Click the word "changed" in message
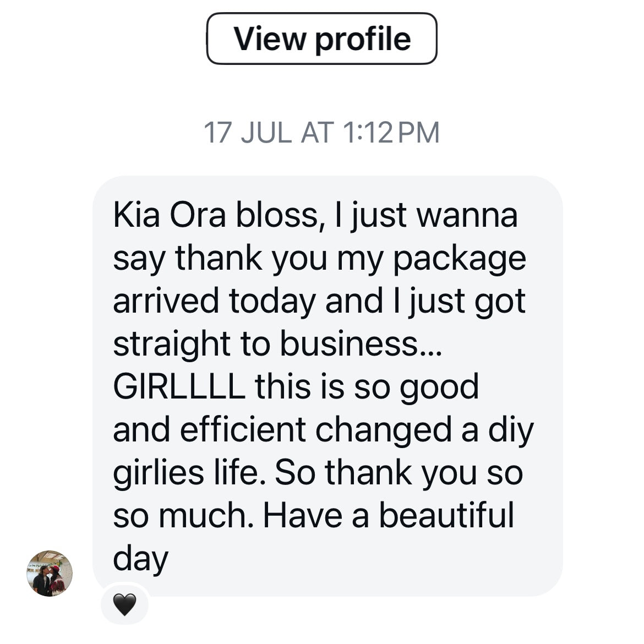 (383, 430)
